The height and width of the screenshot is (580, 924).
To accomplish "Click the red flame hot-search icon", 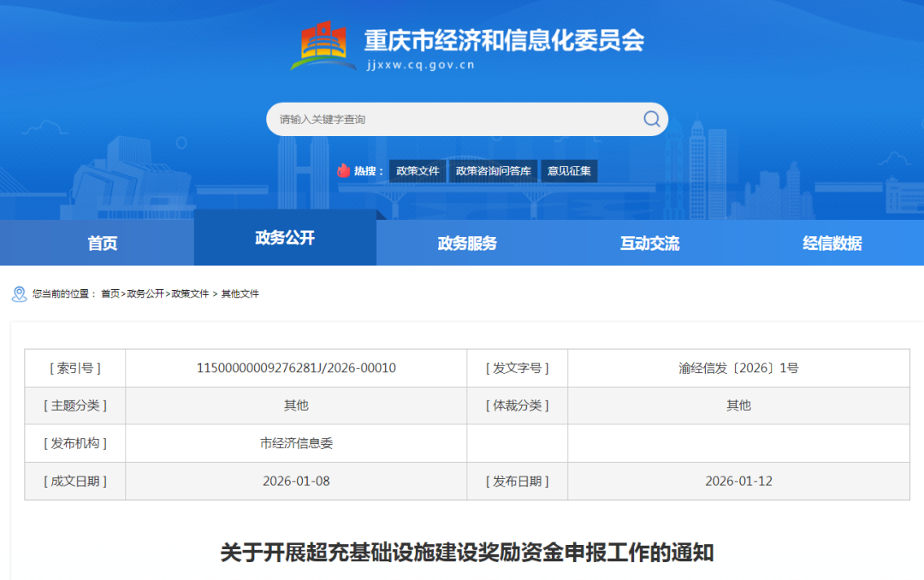I will pyautogui.click(x=344, y=171).
